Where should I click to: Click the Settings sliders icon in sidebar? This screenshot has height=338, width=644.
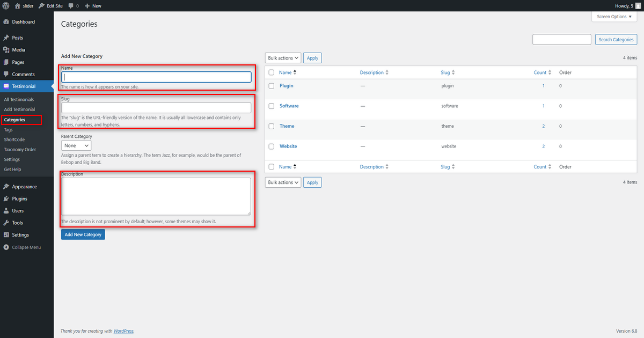tap(6, 235)
